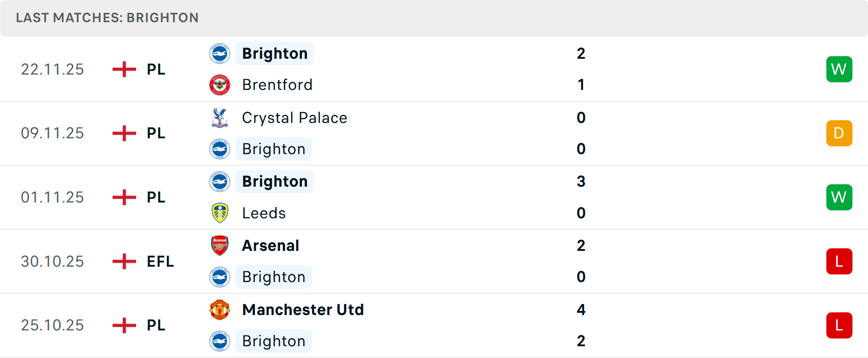Image resolution: width=868 pixels, height=358 pixels.
Task: Click the Last Matches: Brighton header
Action: pyautogui.click(x=107, y=18)
